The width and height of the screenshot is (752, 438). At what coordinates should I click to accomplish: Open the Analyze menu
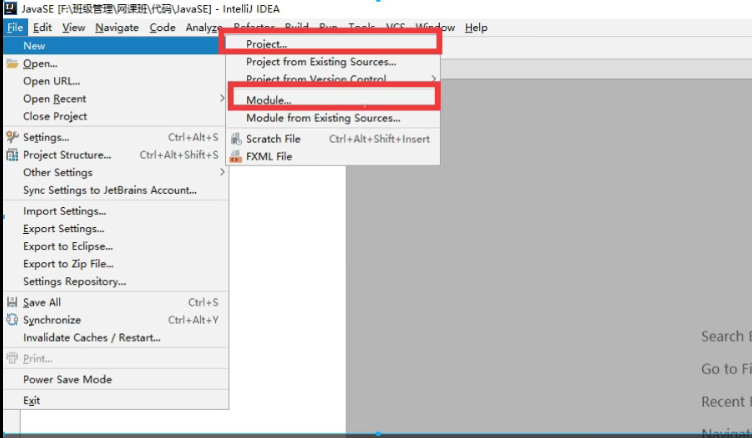[203, 28]
